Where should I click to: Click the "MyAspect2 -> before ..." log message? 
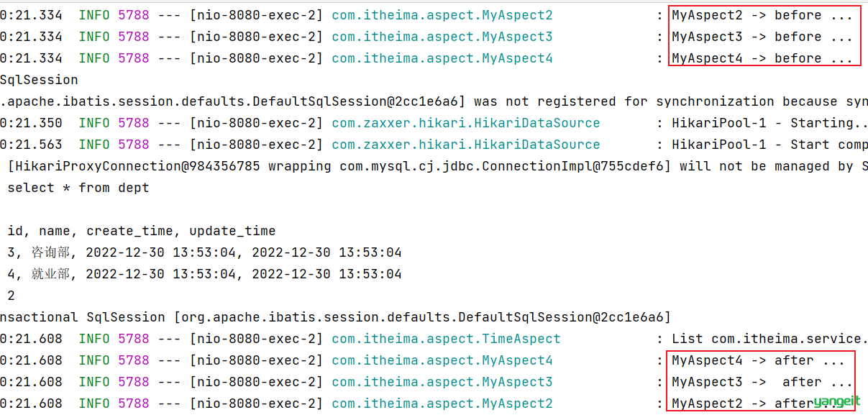762,15
